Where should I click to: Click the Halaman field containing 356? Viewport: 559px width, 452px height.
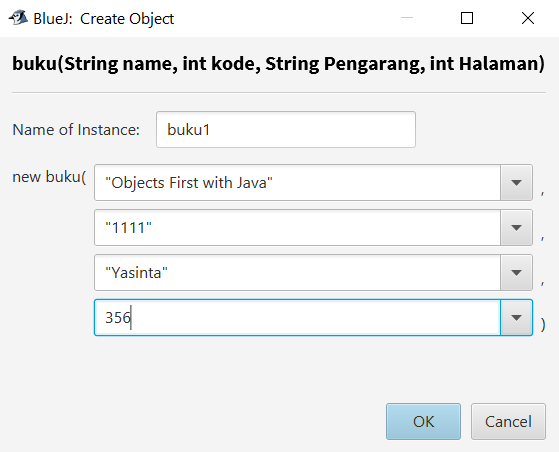297,317
